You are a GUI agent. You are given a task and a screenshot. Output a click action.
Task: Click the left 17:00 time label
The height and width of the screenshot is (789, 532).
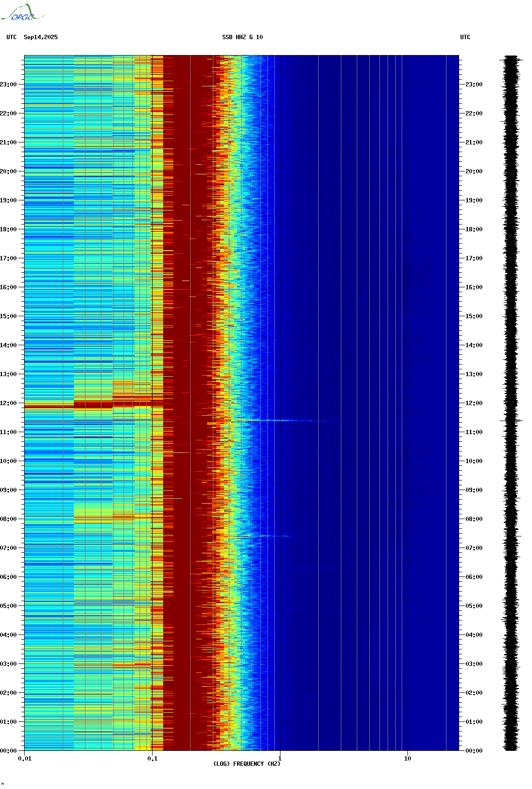[8, 258]
